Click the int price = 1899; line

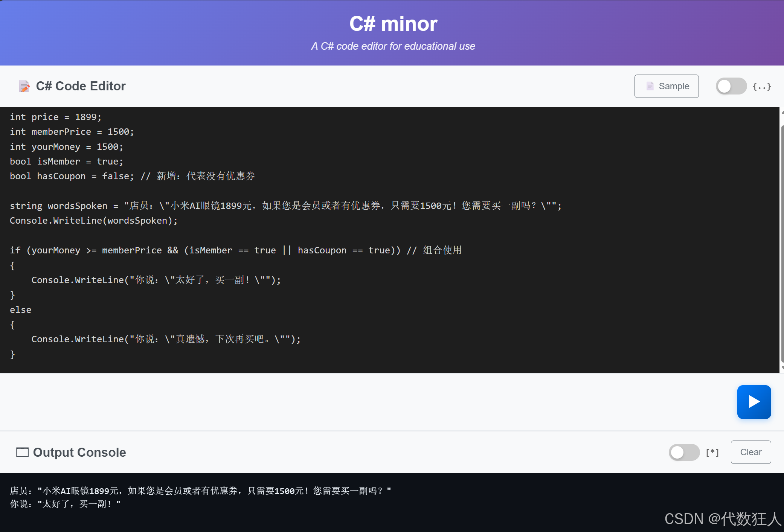pos(55,117)
